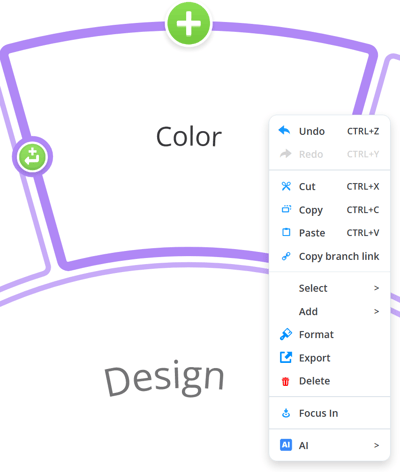
Task: Click the green add-sibling arrow button
Action: click(x=32, y=157)
